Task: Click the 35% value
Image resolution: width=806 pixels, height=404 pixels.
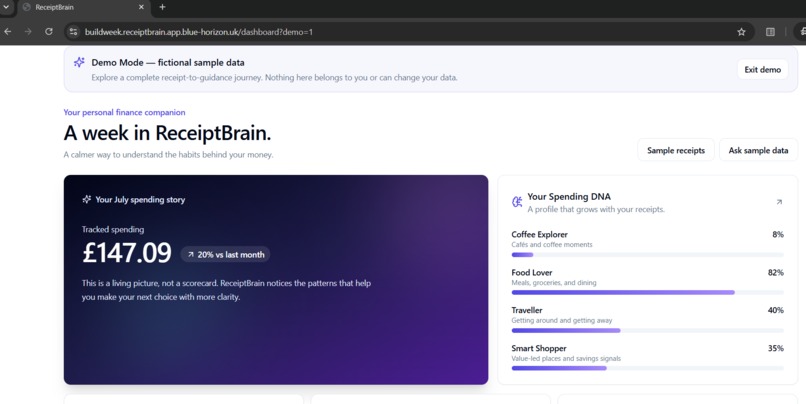Action: tap(776, 348)
